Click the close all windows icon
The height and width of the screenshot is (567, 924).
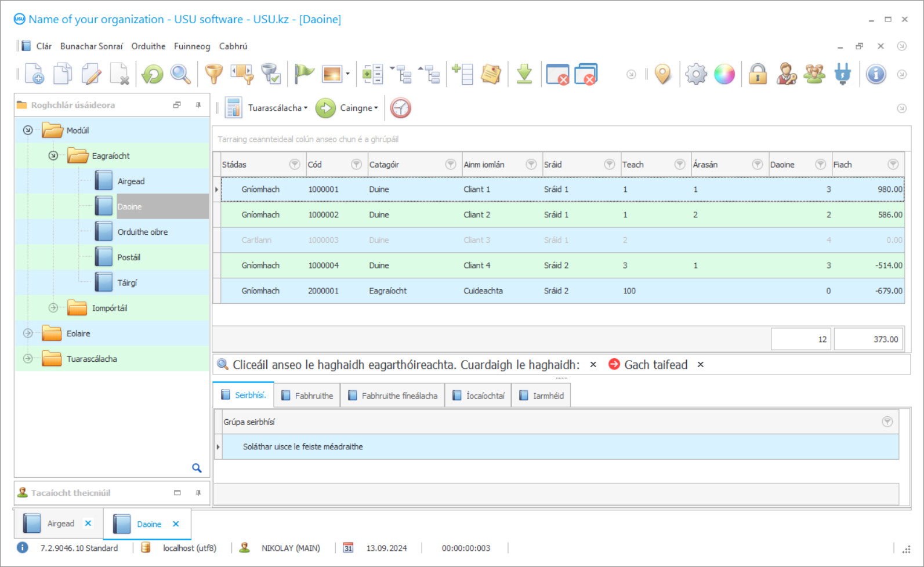tap(586, 74)
